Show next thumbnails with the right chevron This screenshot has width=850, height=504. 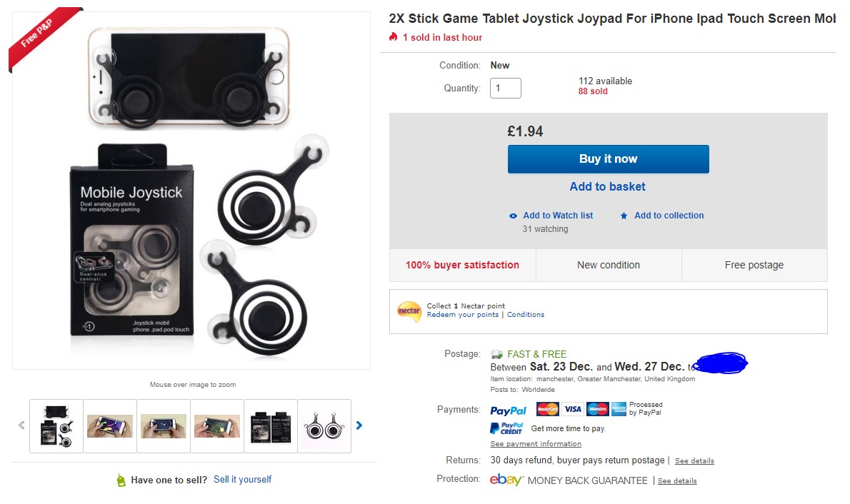(359, 425)
